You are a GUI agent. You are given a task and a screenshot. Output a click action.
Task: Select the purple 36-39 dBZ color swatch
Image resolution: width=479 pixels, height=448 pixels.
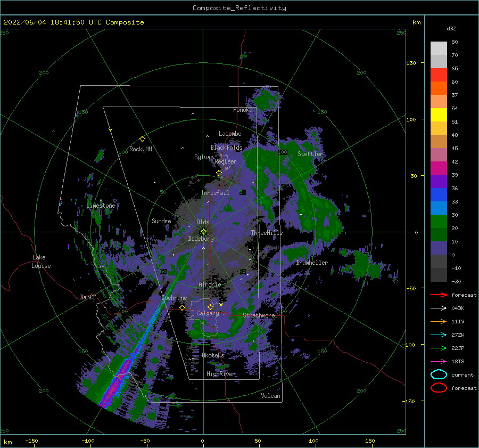(x=439, y=181)
